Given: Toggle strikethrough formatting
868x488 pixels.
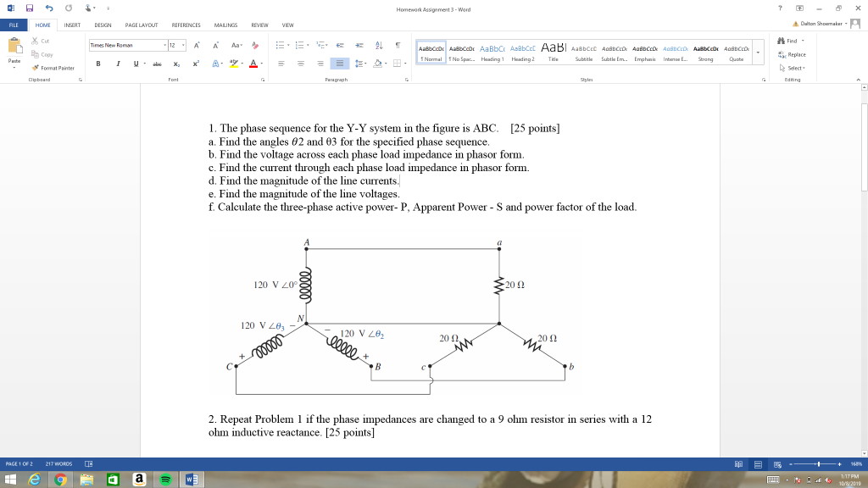Looking at the screenshot, I should tap(156, 64).
